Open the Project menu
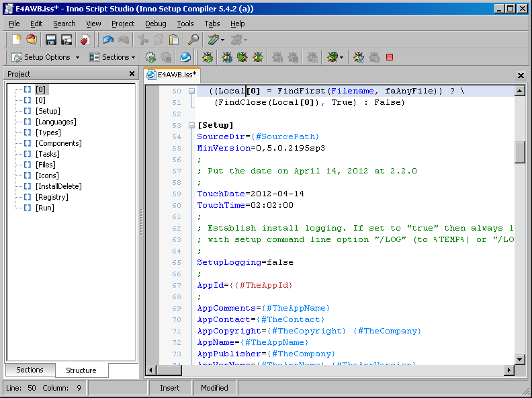The width and height of the screenshot is (532, 398). (123, 24)
